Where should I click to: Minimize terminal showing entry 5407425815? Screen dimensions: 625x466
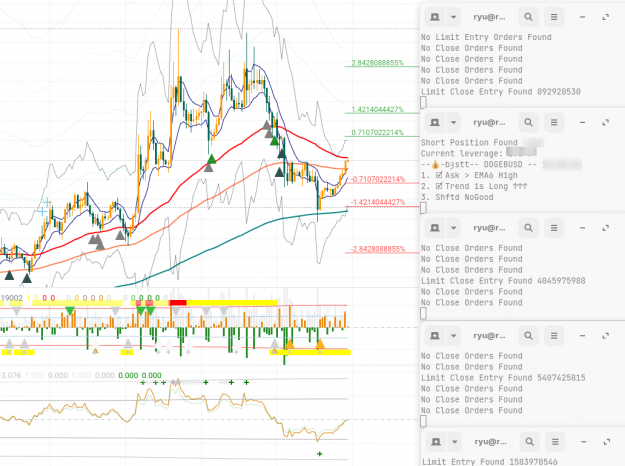[582, 336]
